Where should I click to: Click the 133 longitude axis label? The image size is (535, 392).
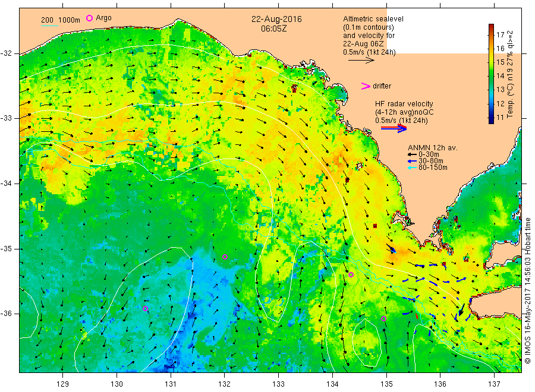click(278, 384)
